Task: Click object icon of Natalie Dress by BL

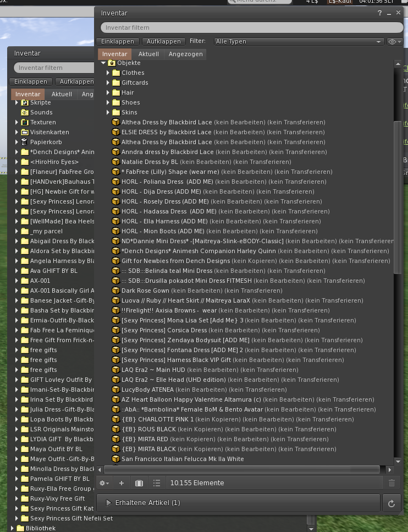Action: (115, 162)
